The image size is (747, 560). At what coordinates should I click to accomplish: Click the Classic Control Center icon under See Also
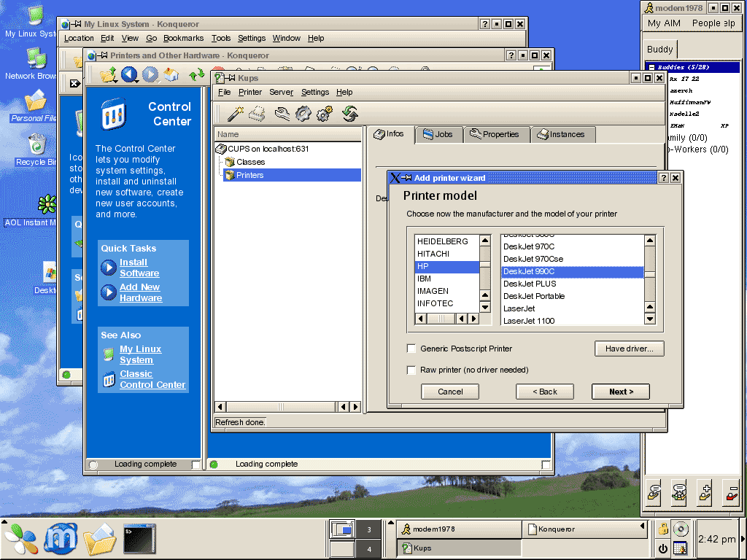[x=109, y=379]
